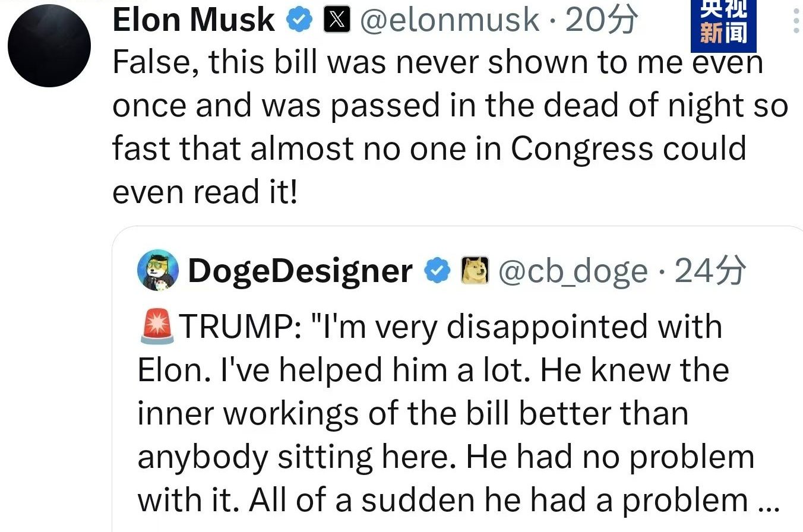Screen dimensions: 803x532
Task: Visit the @elonmusk handle
Action: pos(450,21)
